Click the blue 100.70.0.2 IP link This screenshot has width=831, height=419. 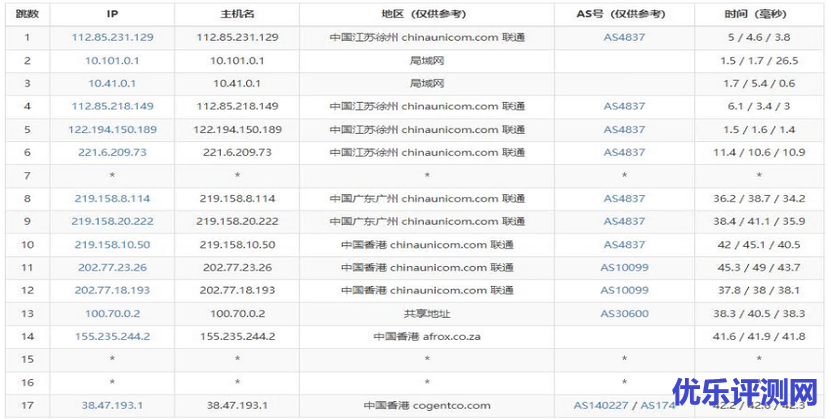click(112, 313)
